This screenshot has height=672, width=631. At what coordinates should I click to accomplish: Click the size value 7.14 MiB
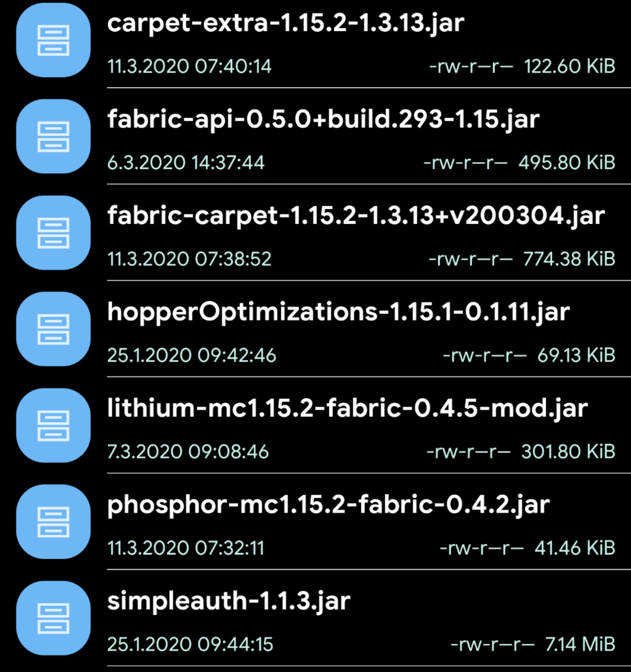(x=581, y=644)
